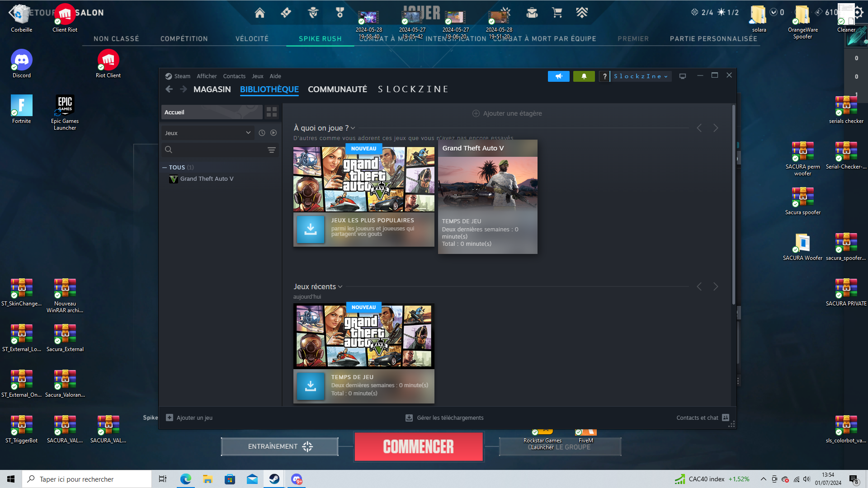Open the Afficher menu
Screen dimensions: 868x488
pos(207,76)
